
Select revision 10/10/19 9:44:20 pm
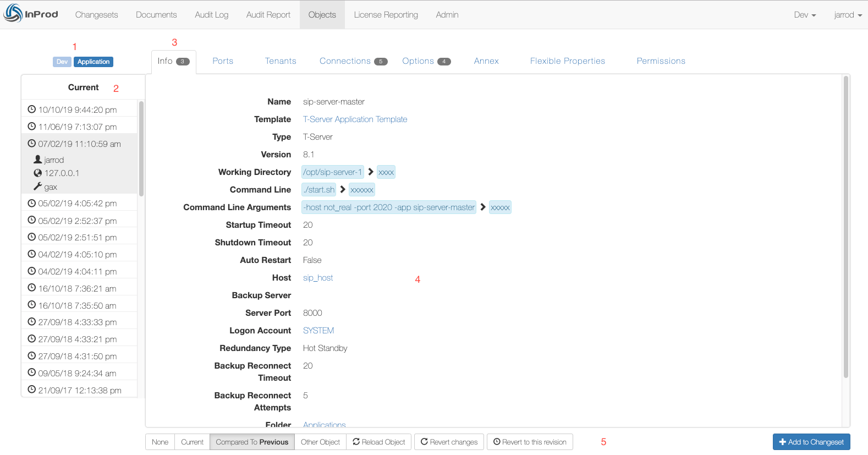[79, 109]
